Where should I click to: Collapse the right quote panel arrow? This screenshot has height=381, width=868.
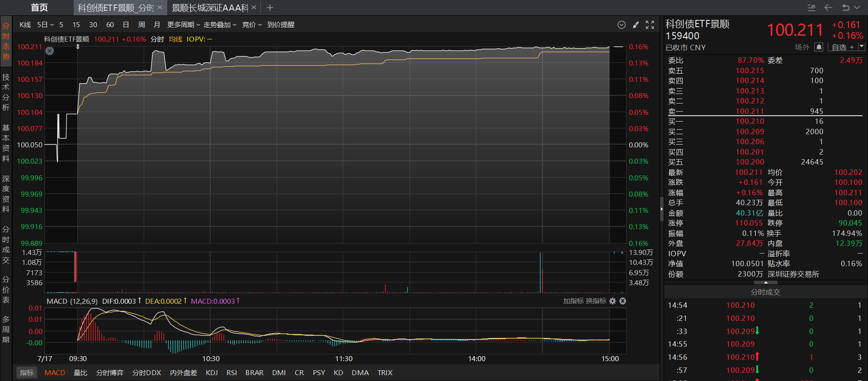tap(661, 209)
